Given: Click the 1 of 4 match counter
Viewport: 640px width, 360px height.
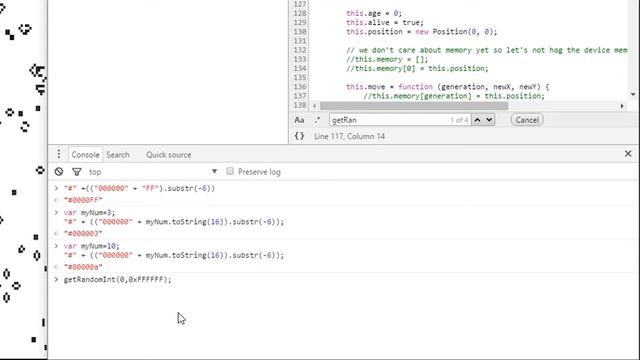Looking at the screenshot, I should point(459,120).
